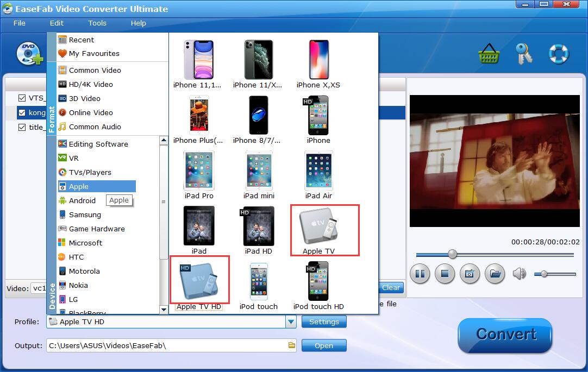
Task: Open the File menu
Action: pyautogui.click(x=20, y=23)
